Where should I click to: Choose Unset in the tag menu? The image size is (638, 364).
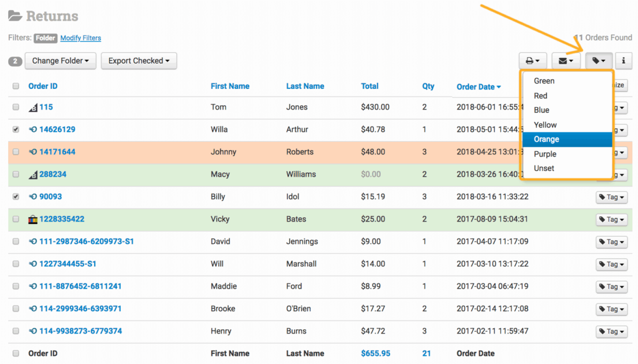pos(544,169)
